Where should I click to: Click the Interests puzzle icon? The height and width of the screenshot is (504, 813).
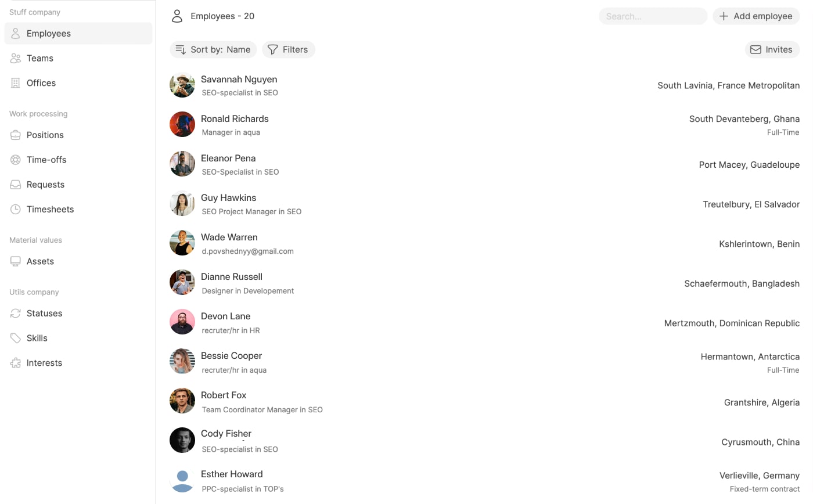(x=16, y=363)
